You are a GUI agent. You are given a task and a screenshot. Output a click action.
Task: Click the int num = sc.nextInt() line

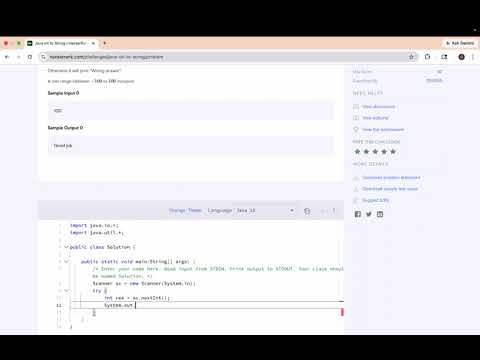(x=137, y=298)
